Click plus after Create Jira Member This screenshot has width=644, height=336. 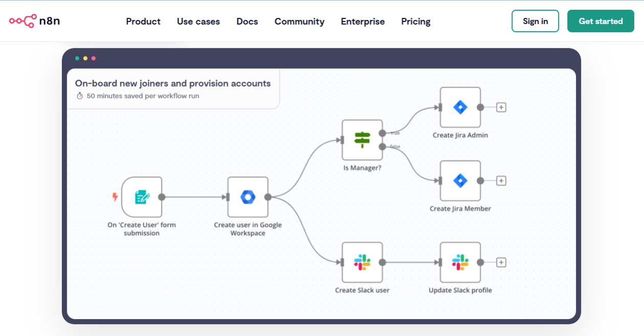(x=501, y=181)
